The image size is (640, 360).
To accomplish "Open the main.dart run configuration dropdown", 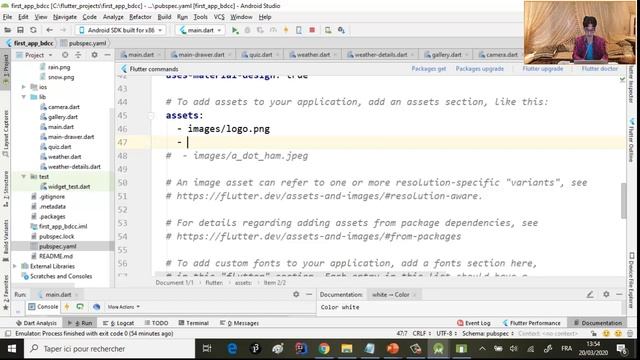I will pyautogui.click(x=200, y=30).
